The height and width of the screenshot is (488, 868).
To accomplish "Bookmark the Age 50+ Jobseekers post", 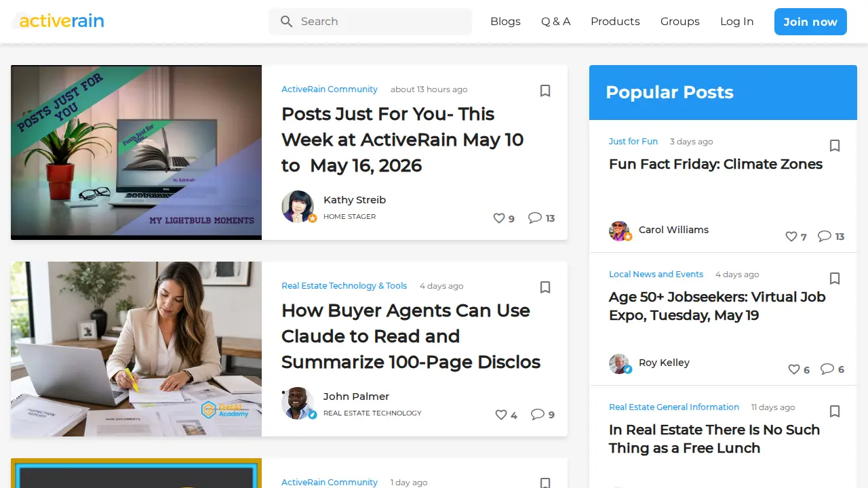I will click(835, 279).
